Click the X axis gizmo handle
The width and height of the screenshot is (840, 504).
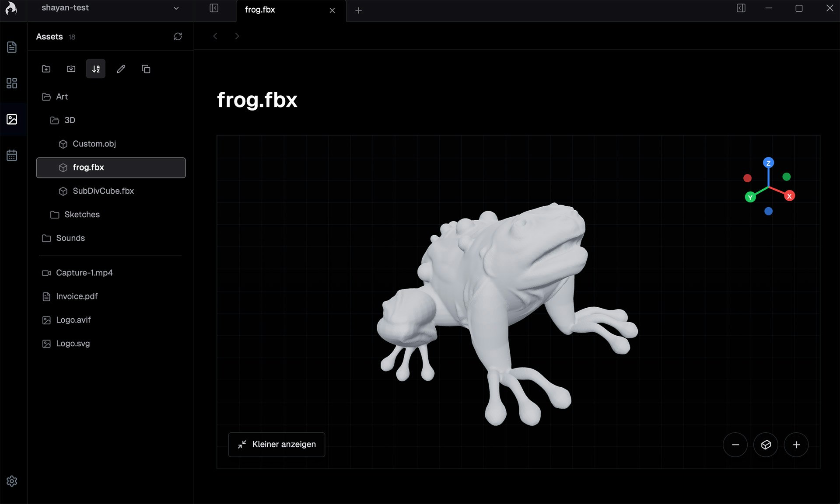tap(789, 196)
